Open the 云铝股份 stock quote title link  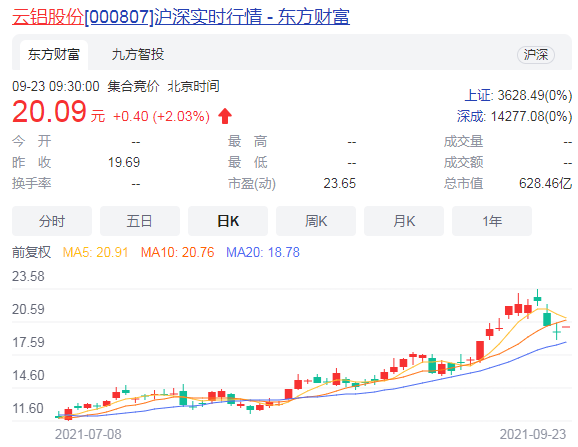coord(181,17)
